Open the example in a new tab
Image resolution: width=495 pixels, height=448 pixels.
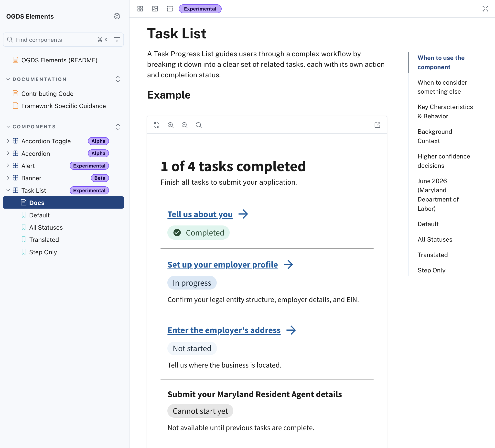[x=377, y=125]
